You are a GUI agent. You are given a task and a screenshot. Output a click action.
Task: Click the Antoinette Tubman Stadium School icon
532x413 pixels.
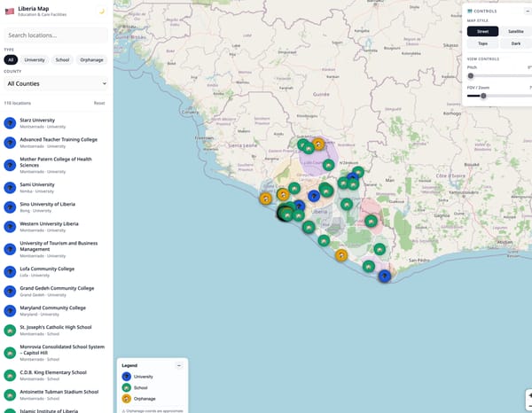[x=10, y=395]
